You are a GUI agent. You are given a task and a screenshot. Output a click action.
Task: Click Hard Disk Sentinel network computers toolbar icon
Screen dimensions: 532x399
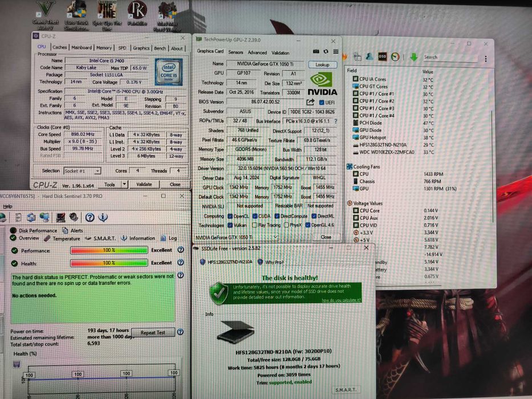coord(44,217)
